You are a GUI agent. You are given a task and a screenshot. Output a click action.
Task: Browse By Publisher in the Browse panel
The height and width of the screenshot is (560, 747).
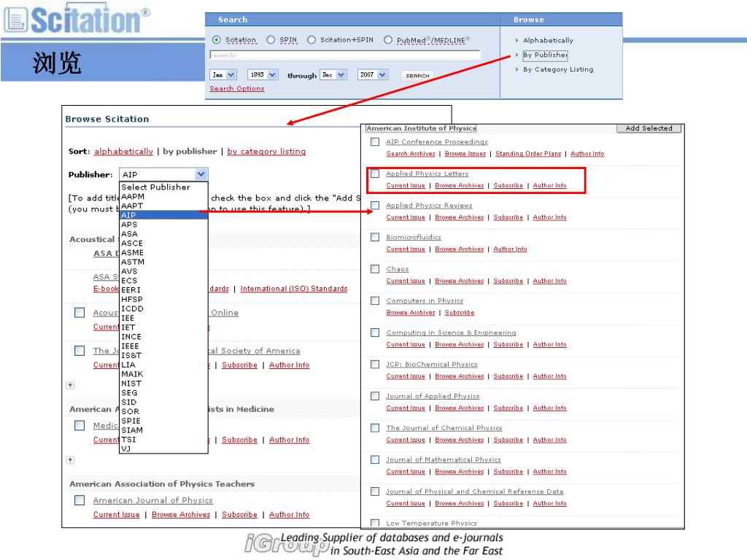tap(545, 55)
